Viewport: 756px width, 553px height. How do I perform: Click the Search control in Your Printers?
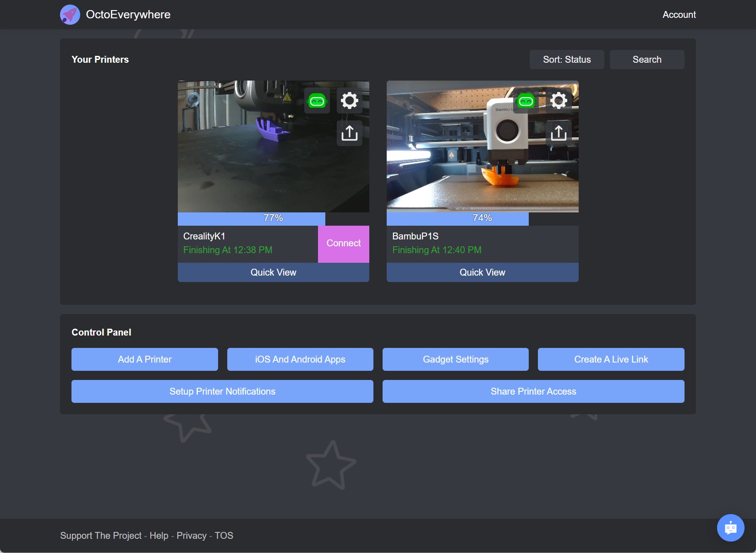646,59
